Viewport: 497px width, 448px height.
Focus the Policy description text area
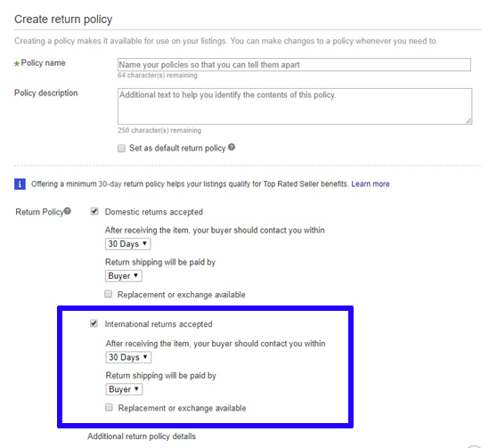295,106
